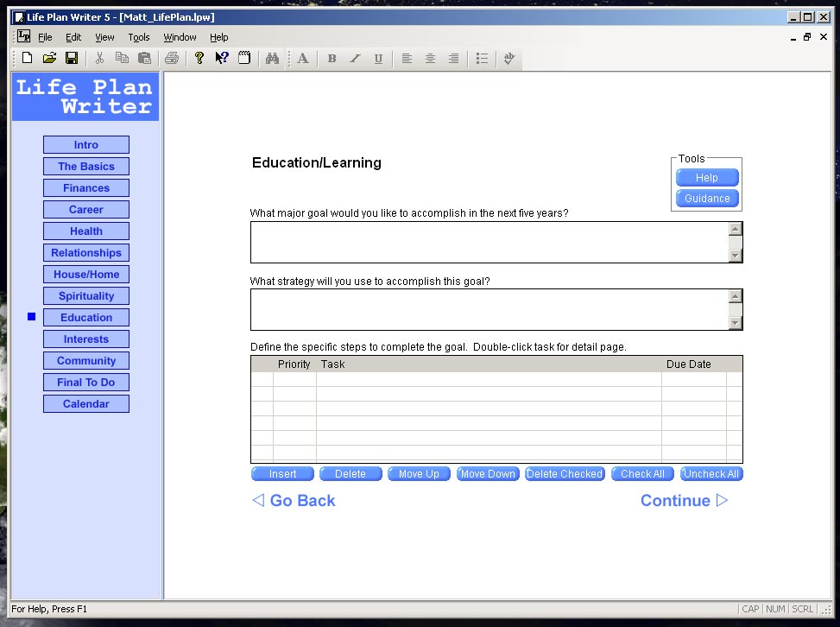Viewport: 840px width, 627px height.
Task: Toggle underline formatting
Action: click(x=378, y=58)
